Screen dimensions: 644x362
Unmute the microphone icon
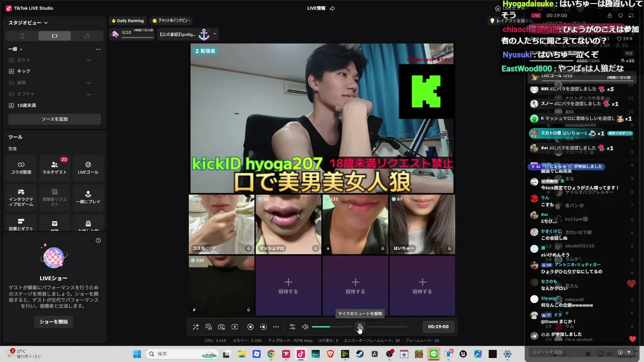coord(360,327)
